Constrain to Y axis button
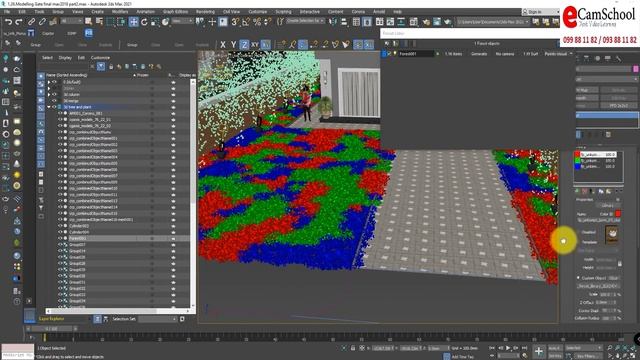This screenshot has height=360, width=640. click(x=233, y=44)
